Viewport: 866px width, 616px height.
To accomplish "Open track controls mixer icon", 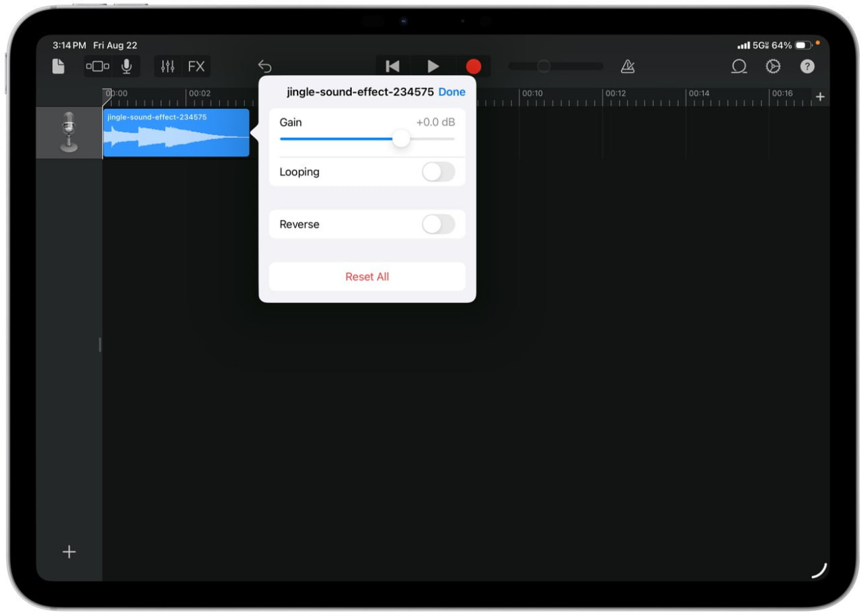I will (168, 66).
